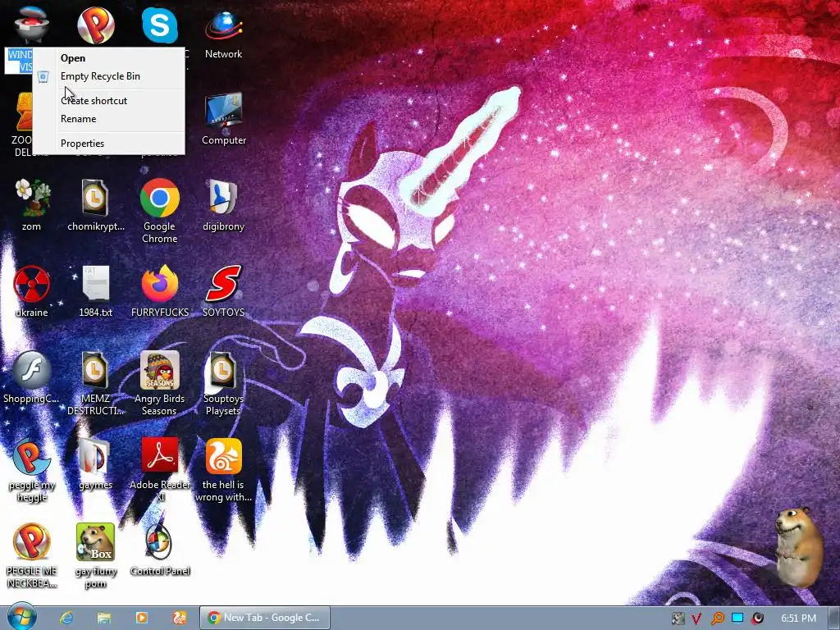Select the Skype desktop icon
The image size is (840, 630).
pyautogui.click(x=160, y=25)
